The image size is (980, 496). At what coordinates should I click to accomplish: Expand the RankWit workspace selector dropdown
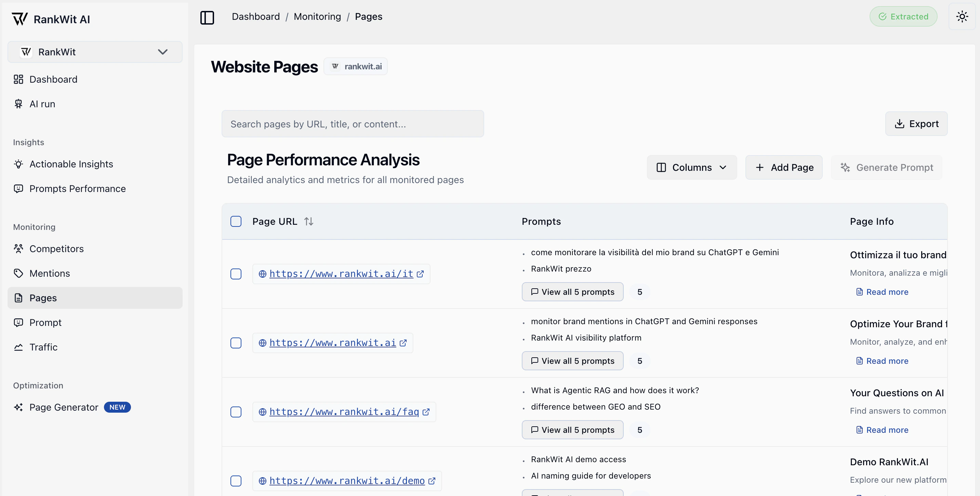(x=95, y=52)
